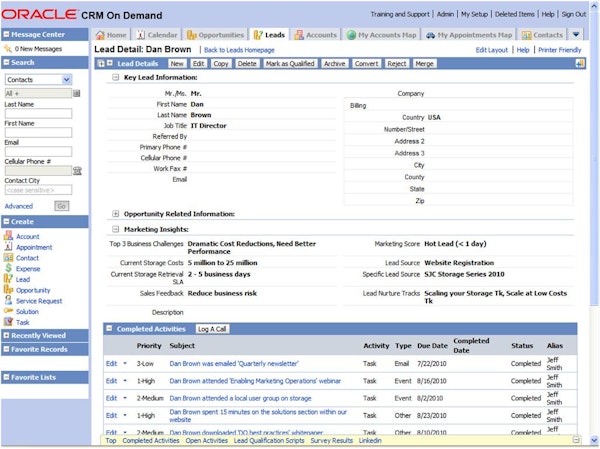Collapse the Favorite Records section
600x449 pixels.
coord(6,349)
